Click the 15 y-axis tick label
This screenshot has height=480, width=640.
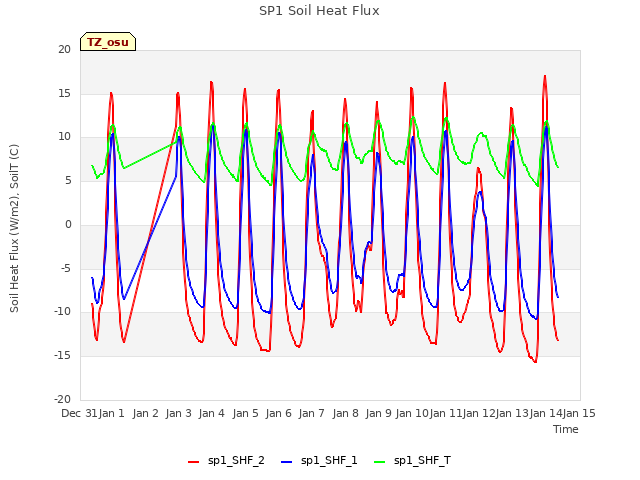[64, 93]
